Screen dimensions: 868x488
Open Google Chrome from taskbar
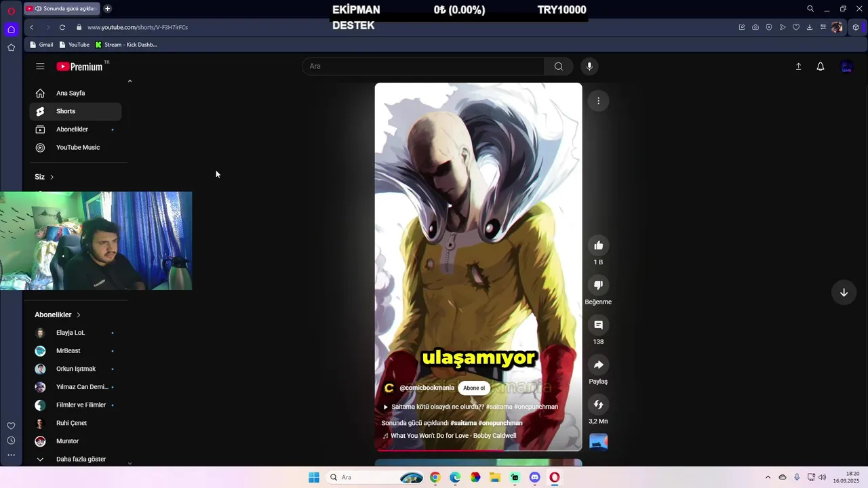(x=435, y=477)
